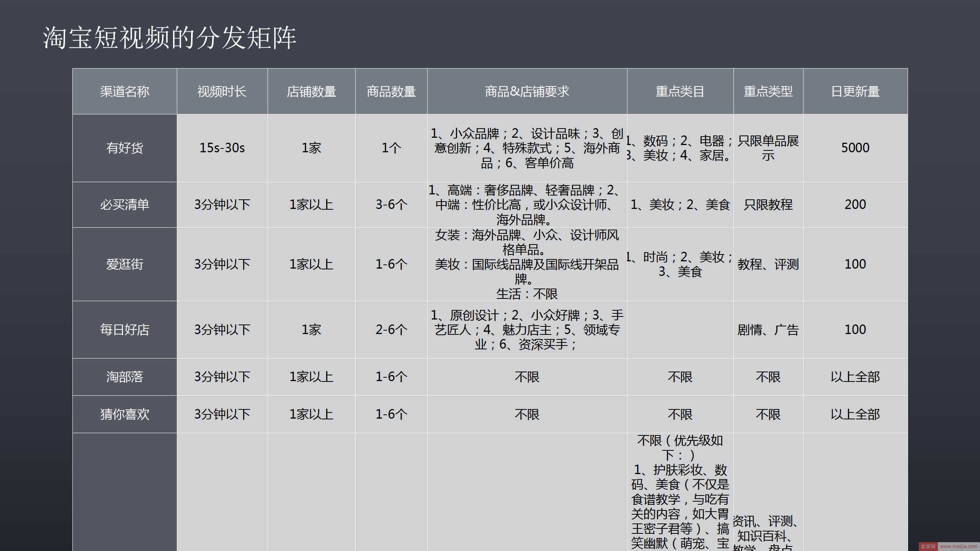Click 以上全部 in the 猜你喜欢 row
This screenshot has width=980, height=551.
tap(855, 414)
